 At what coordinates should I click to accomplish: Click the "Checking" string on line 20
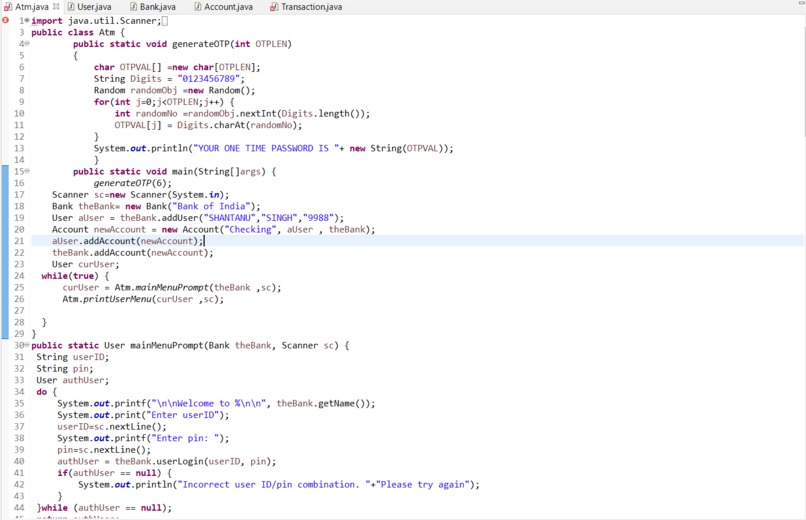tap(250, 230)
